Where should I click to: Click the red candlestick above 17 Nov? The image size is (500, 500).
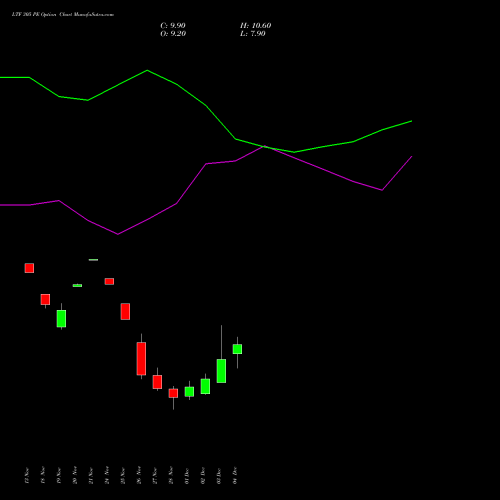pos(29,268)
